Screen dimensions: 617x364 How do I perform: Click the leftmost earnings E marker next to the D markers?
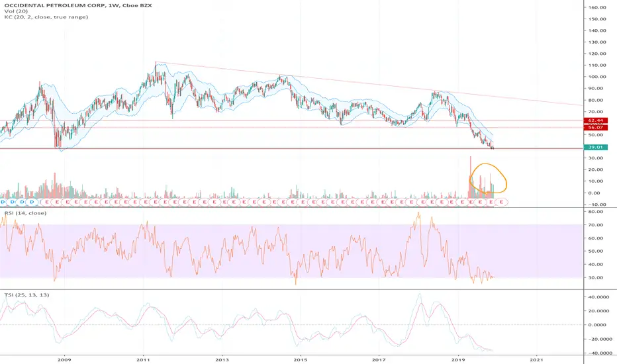coord(47,202)
